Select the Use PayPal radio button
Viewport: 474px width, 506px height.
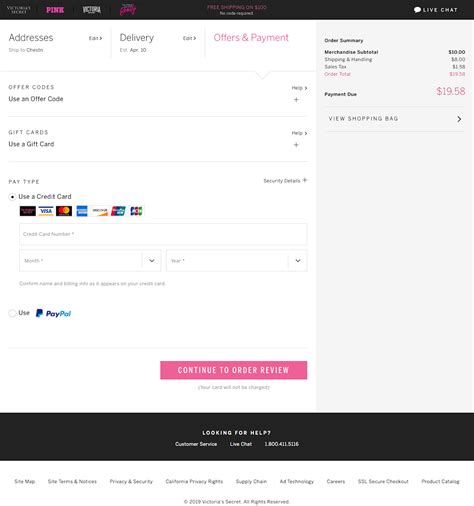point(12,313)
